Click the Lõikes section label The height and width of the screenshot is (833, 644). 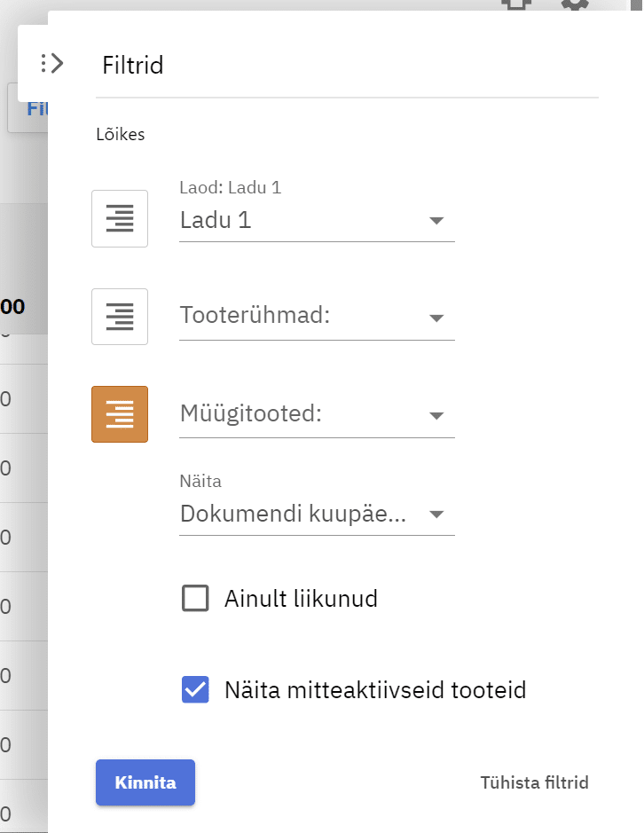(x=120, y=135)
